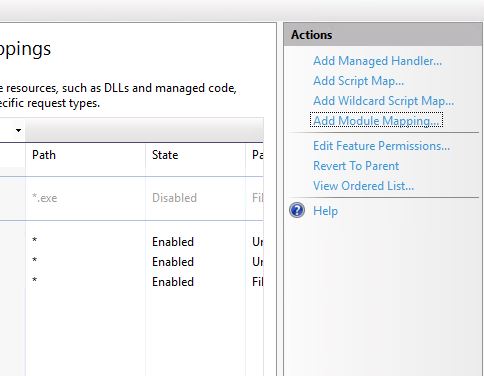Launch Add Module Mapping dialog
The image size is (484, 376).
click(x=376, y=120)
